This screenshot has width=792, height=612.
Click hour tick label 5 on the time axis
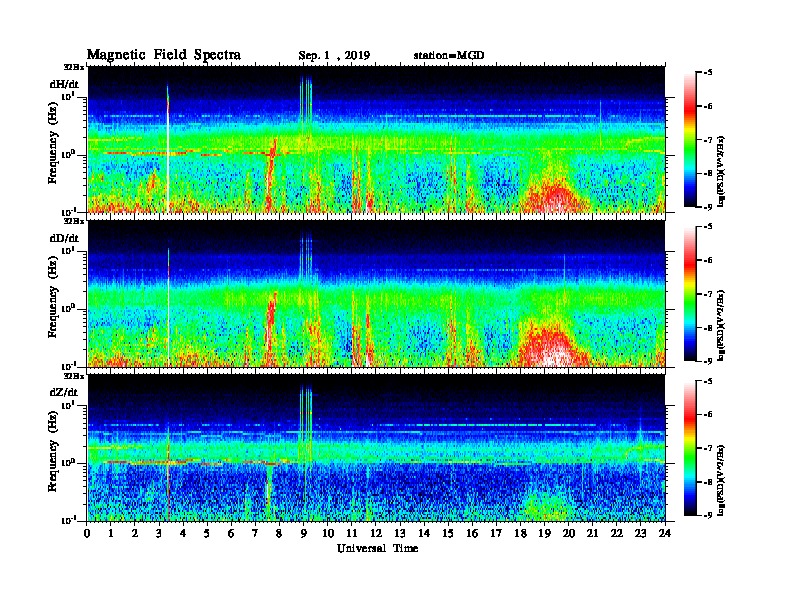pos(207,533)
